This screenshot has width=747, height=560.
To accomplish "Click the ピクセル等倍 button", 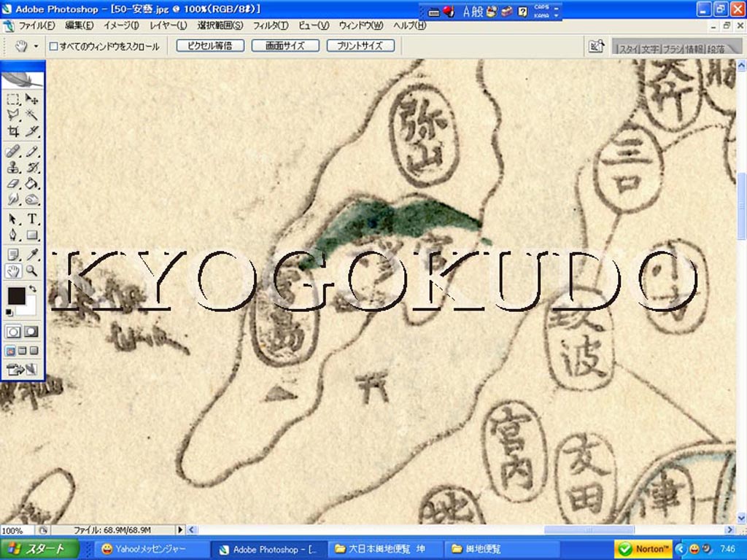I will [x=210, y=46].
